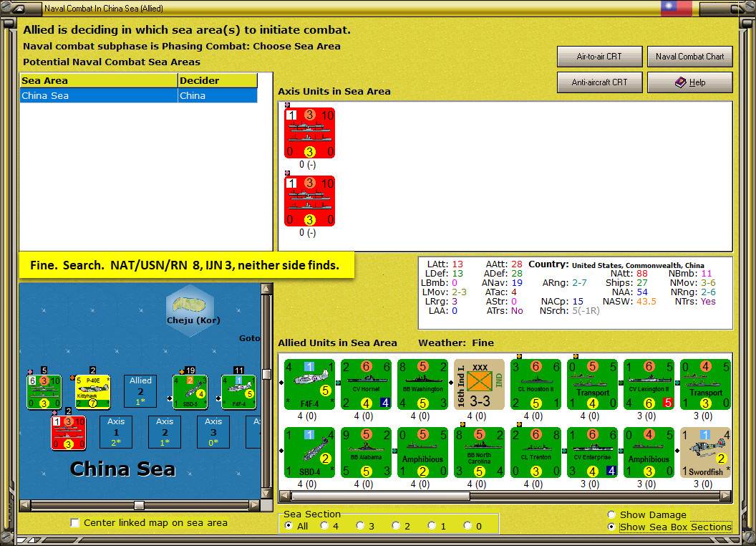Click the F4F-4 fighter in Allied Units list

[309, 384]
